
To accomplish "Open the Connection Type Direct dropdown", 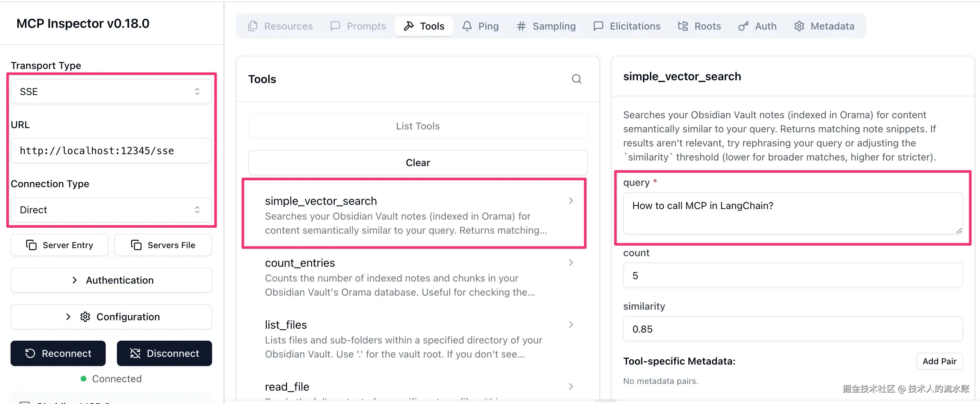I will (111, 209).
